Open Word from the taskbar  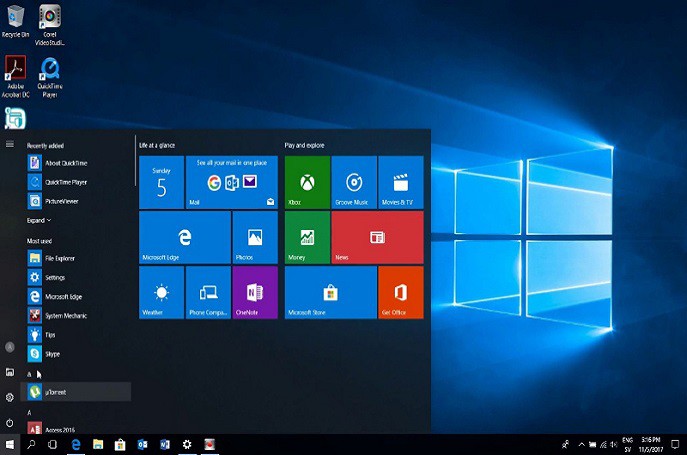(165, 444)
